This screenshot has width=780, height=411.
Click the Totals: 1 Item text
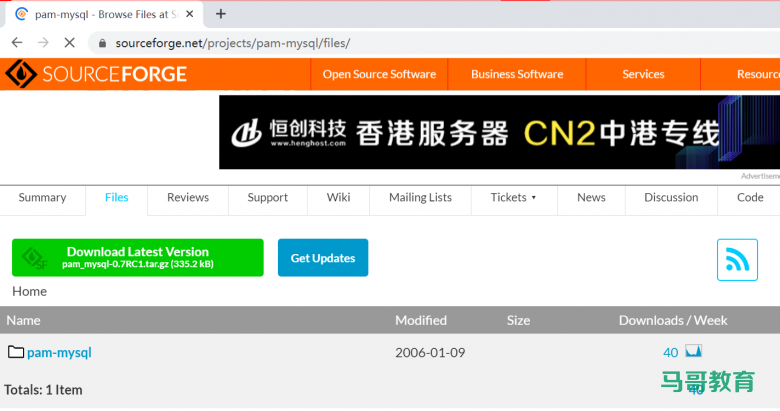pos(43,390)
